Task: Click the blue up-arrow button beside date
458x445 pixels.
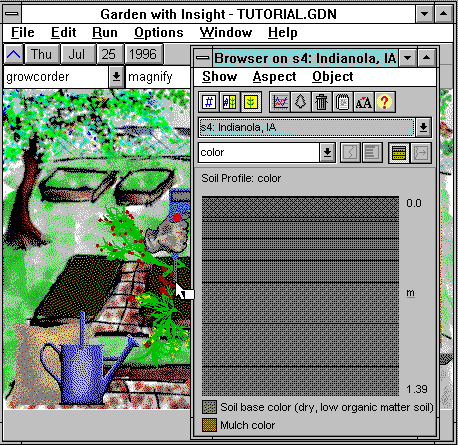Action: click(x=14, y=54)
